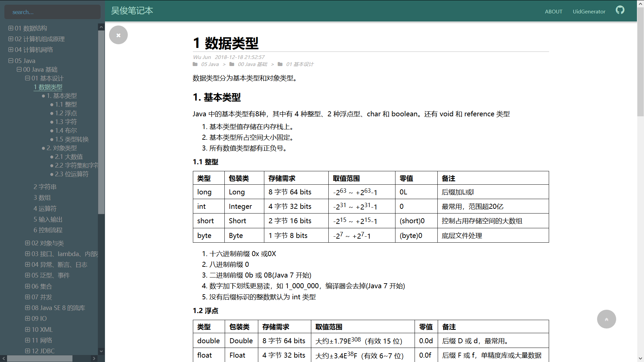
Task: Expand the 06 集合 tree node
Action: point(28,286)
